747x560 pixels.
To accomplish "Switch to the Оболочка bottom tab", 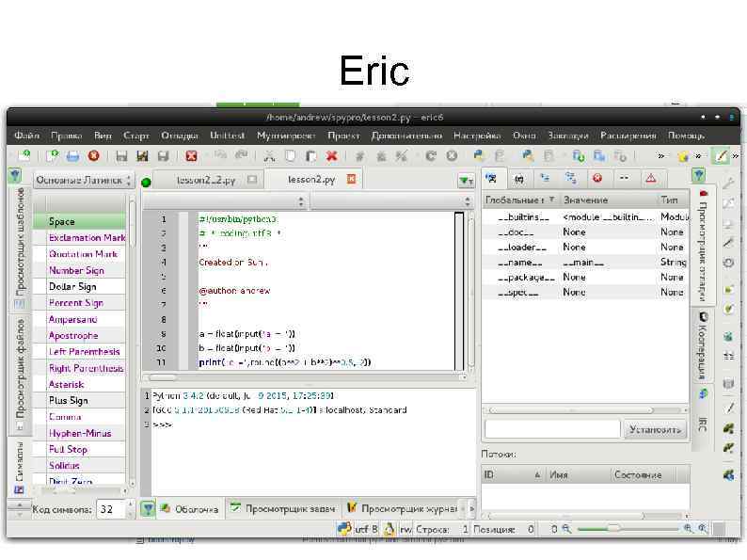I will [x=191, y=509].
